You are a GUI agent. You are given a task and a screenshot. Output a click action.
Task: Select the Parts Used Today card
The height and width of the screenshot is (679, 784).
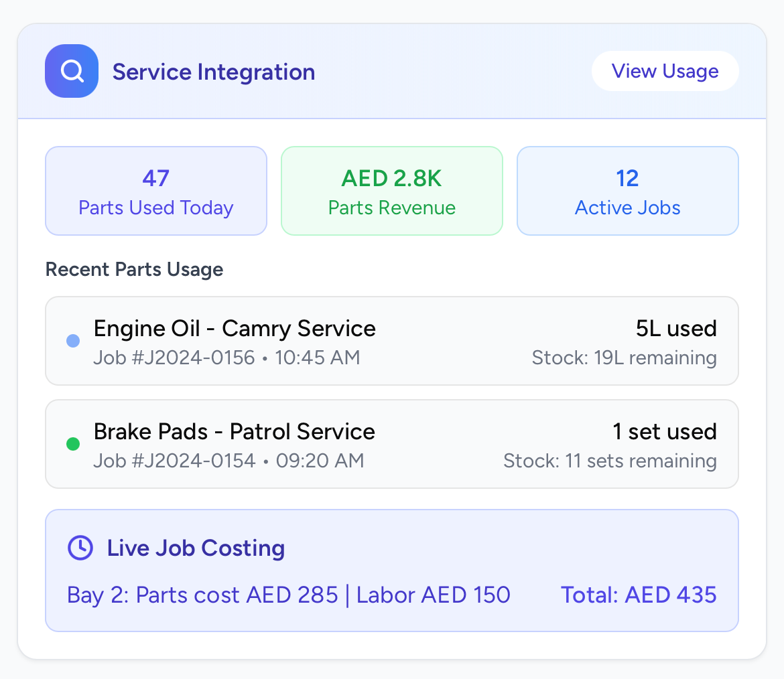pyautogui.click(x=155, y=192)
